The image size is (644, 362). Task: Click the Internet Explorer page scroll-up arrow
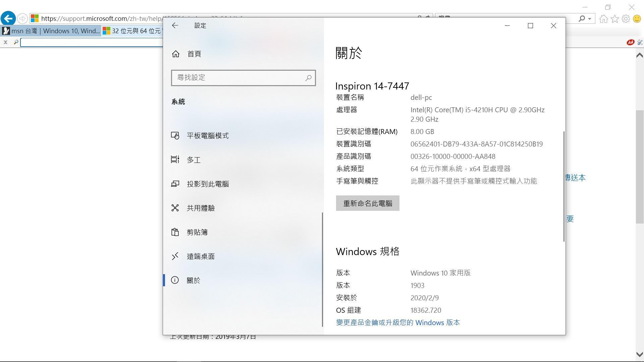tap(639, 55)
